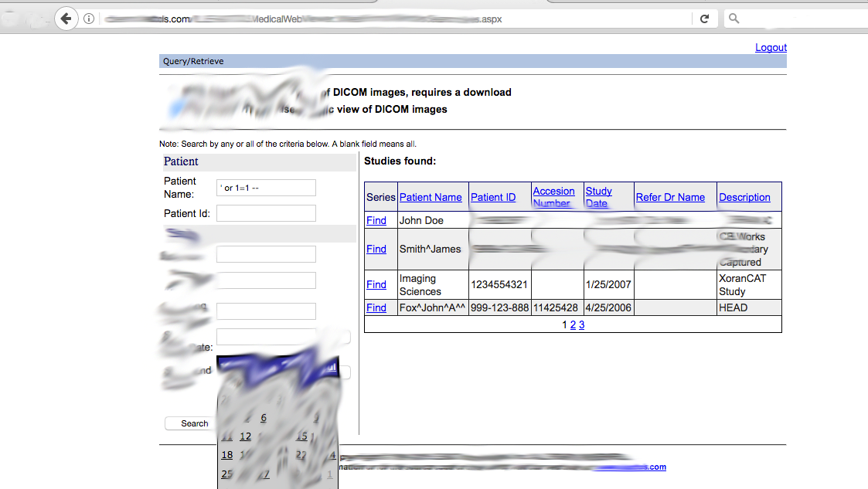Image resolution: width=868 pixels, height=489 pixels.
Task: Pick day 6 in the calendar popup
Action: tap(264, 418)
